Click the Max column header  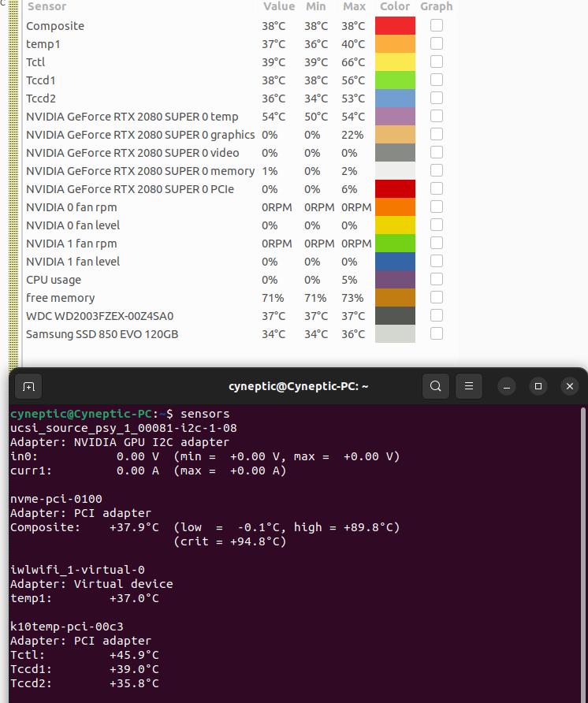tap(354, 6)
